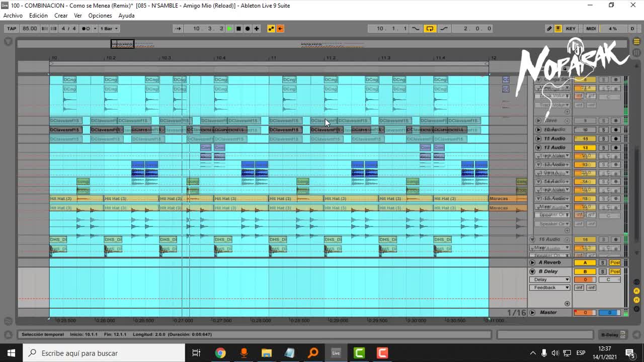Solo the 11 Audio track
This screenshot has width=644, height=362.
[x=604, y=139]
